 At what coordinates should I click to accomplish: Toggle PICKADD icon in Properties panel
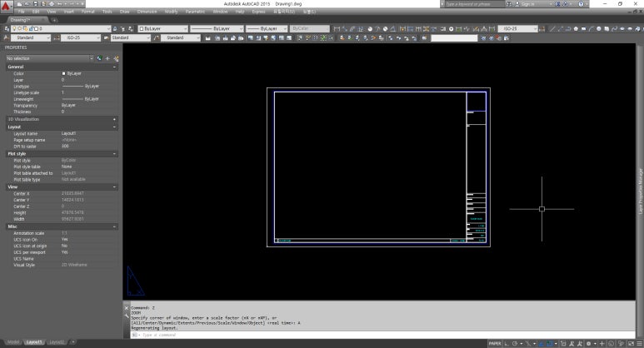[99, 58]
